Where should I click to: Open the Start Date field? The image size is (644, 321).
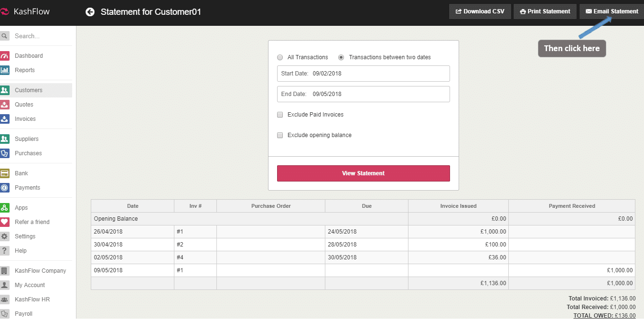(x=363, y=74)
